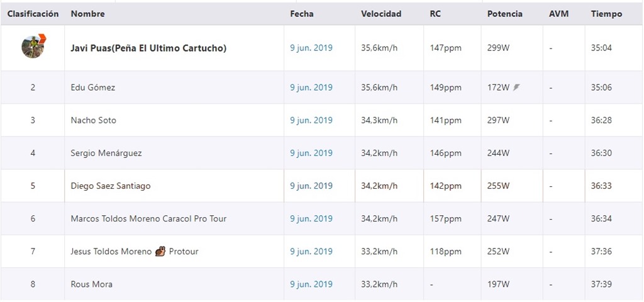Click the Clasificación column header

33,14
